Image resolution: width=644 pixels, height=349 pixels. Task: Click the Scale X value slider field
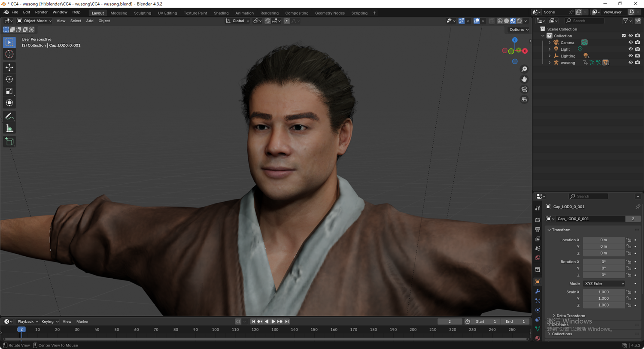pyautogui.click(x=604, y=292)
